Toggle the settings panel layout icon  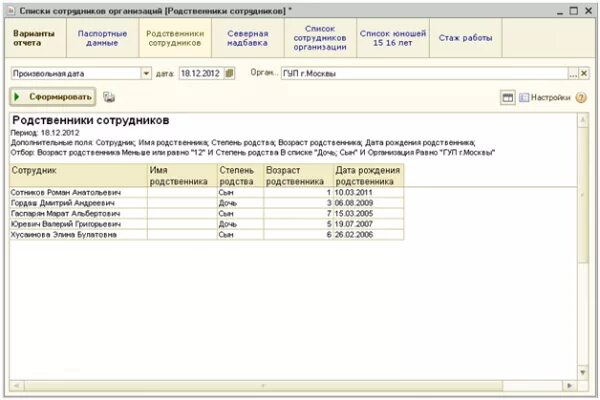(507, 98)
